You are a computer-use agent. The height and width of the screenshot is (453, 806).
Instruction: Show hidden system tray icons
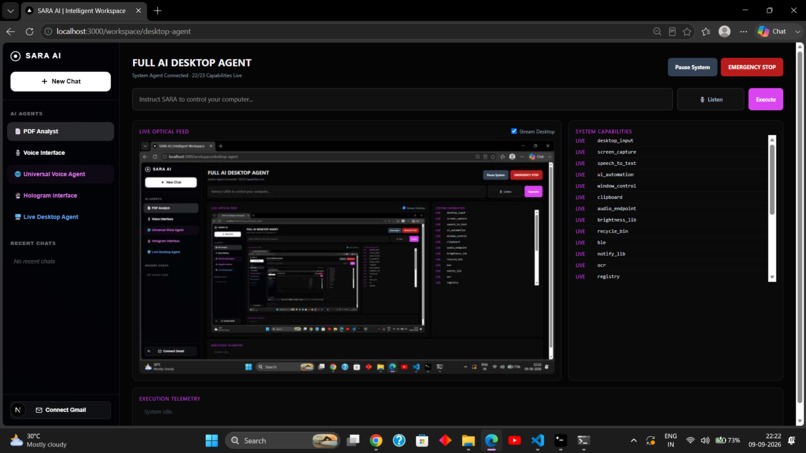[634, 441]
